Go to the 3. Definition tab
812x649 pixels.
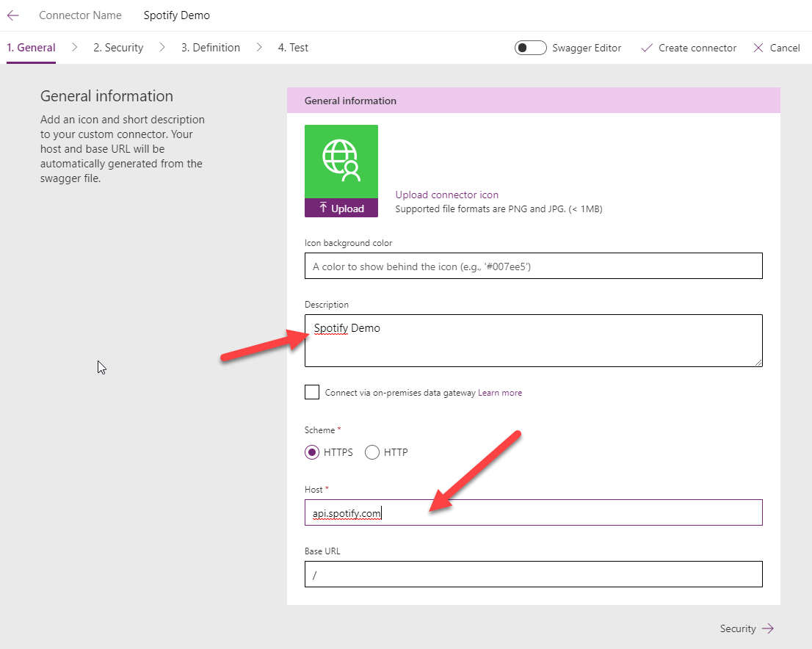[x=211, y=48]
